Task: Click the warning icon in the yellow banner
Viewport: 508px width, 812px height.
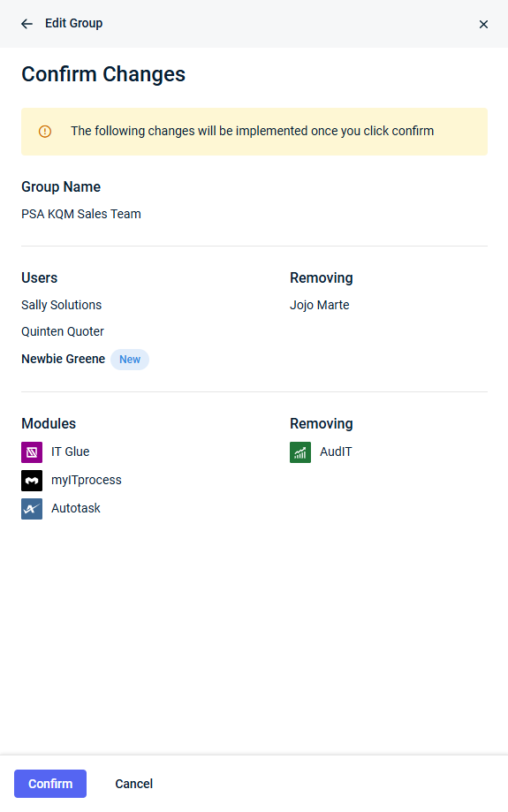Action: coord(45,132)
